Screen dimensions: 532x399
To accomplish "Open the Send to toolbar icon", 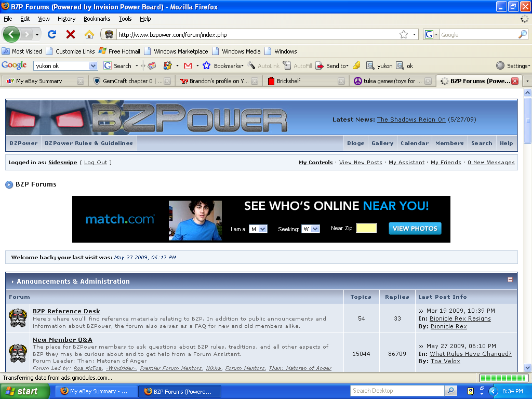I will 335,65.
